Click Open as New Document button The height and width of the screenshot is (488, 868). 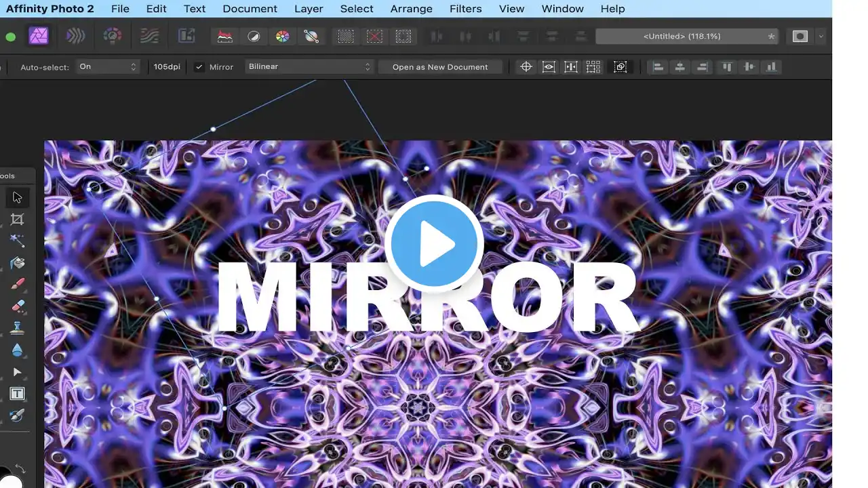[440, 66]
